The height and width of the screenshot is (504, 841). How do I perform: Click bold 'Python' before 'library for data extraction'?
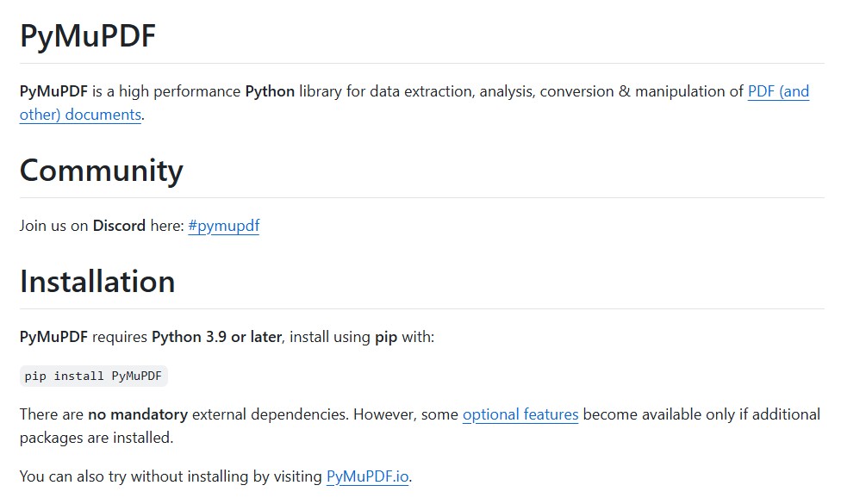point(270,91)
